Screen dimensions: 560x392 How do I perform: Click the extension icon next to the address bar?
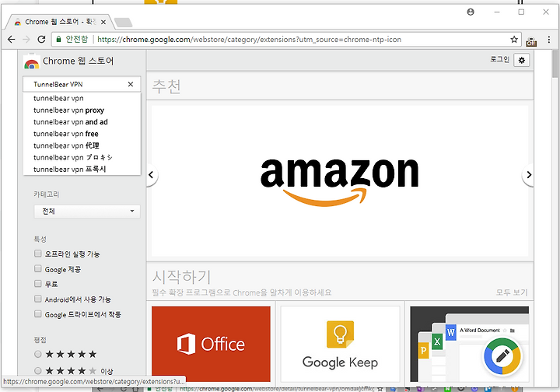531,41
